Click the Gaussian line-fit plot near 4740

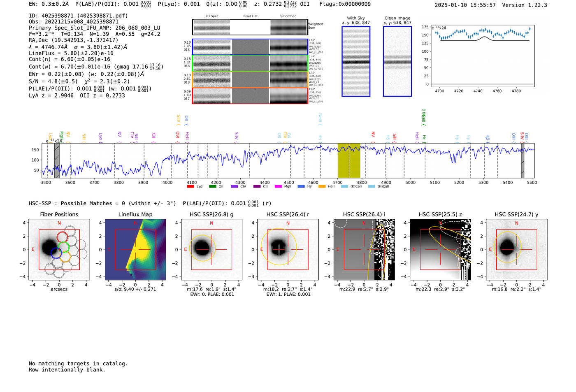point(483,56)
